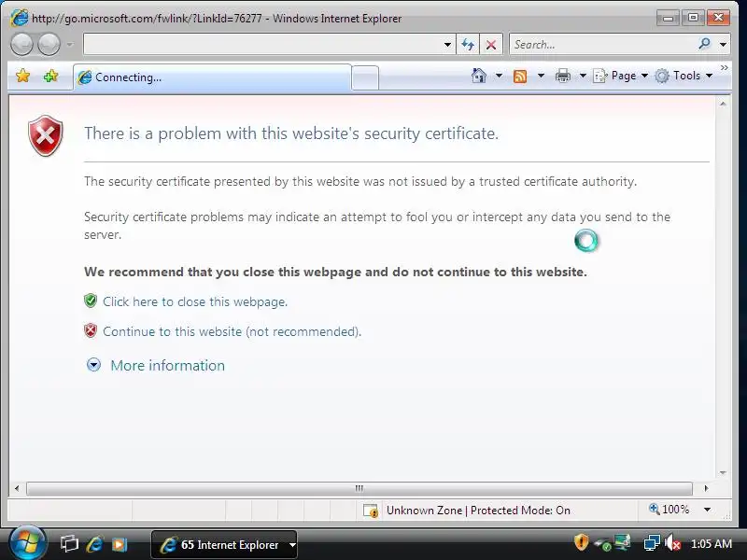
Task: Open the search provider options dropdown
Action: pyautogui.click(x=723, y=45)
